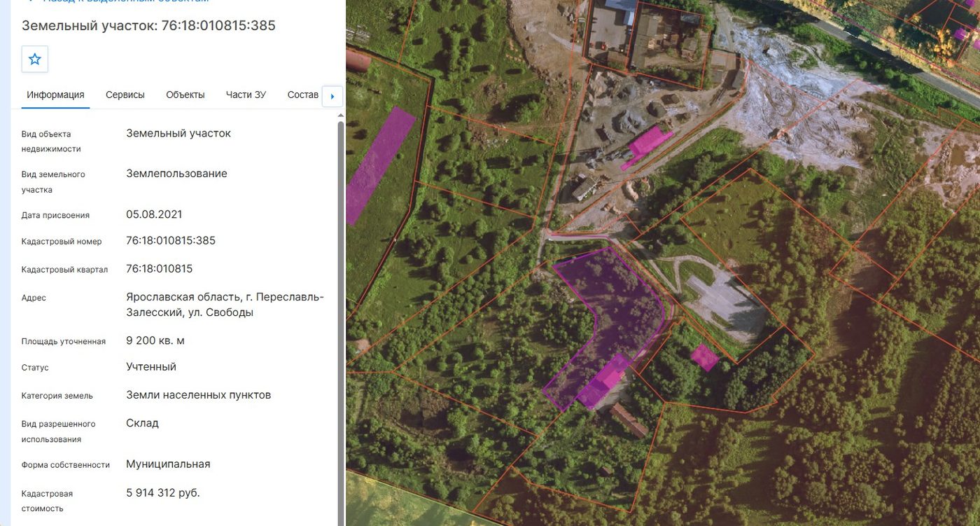Click the label Кадастровая стоимость

point(47,501)
